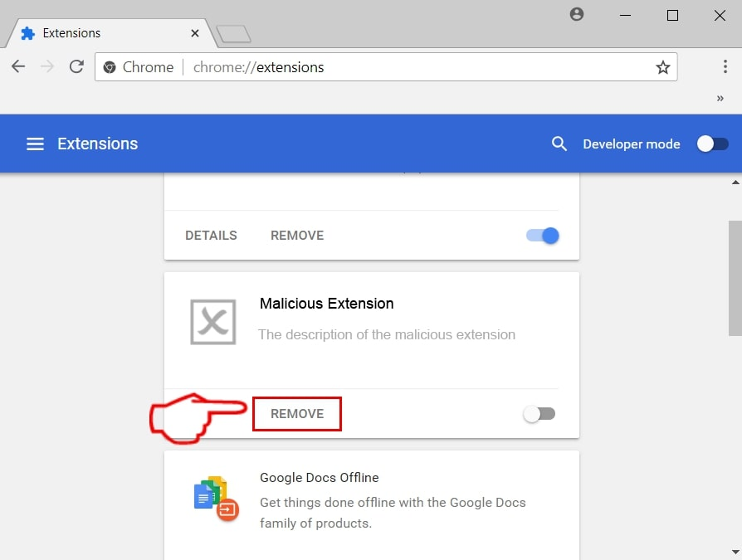
Task: Click the scrollbar up arrow
Action: pos(735,183)
